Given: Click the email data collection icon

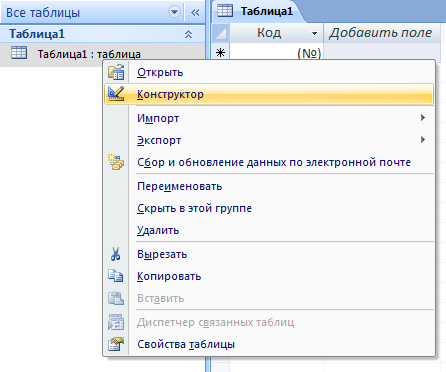Looking at the screenshot, I should tap(116, 162).
